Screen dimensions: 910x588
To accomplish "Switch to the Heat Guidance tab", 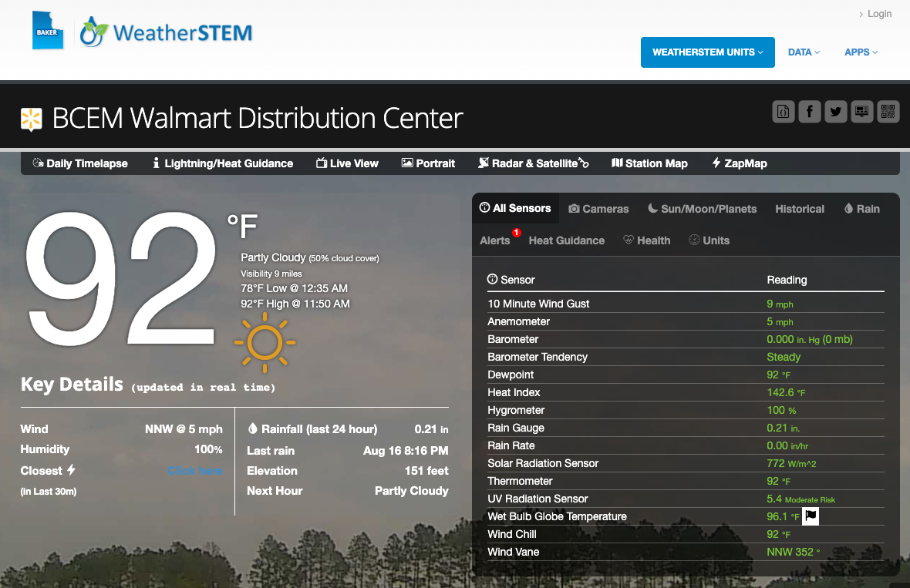I will click(566, 240).
